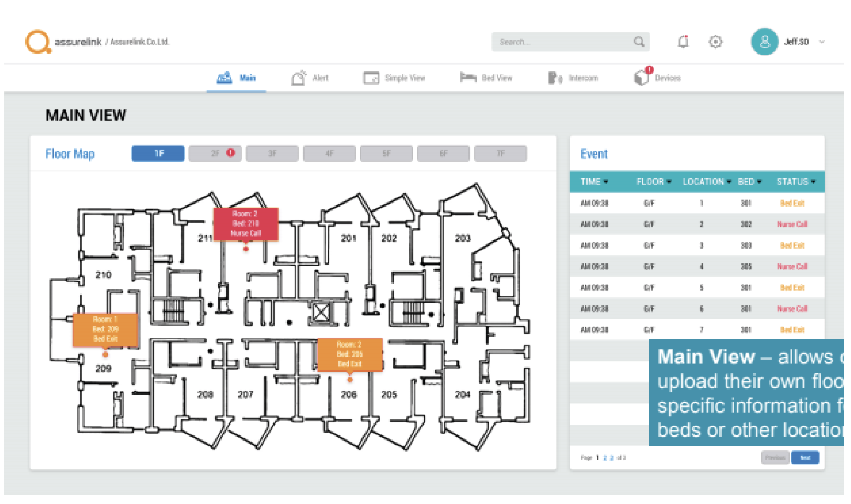Viewport: 851px width, 504px height.
Task: Open the Intercom icon
Action: 555,78
